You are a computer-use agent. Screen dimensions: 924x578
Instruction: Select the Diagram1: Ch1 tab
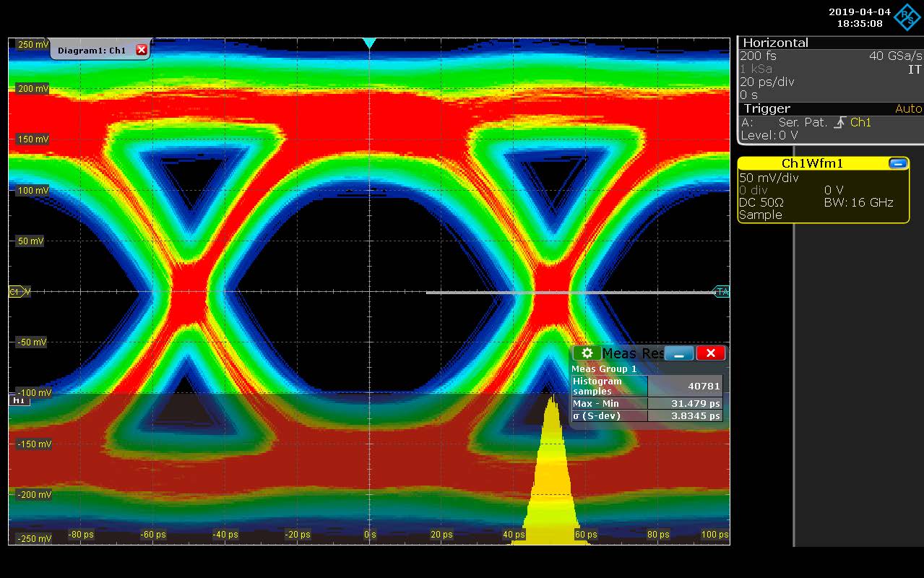point(92,50)
